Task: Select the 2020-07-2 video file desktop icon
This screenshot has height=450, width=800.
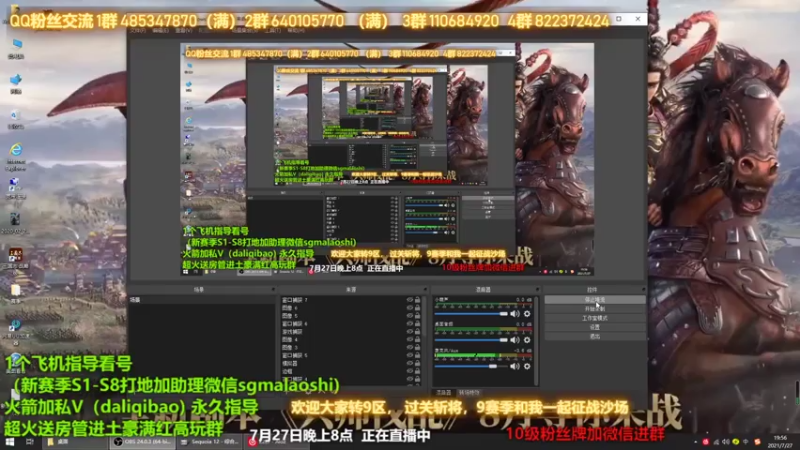Action: click(15, 223)
